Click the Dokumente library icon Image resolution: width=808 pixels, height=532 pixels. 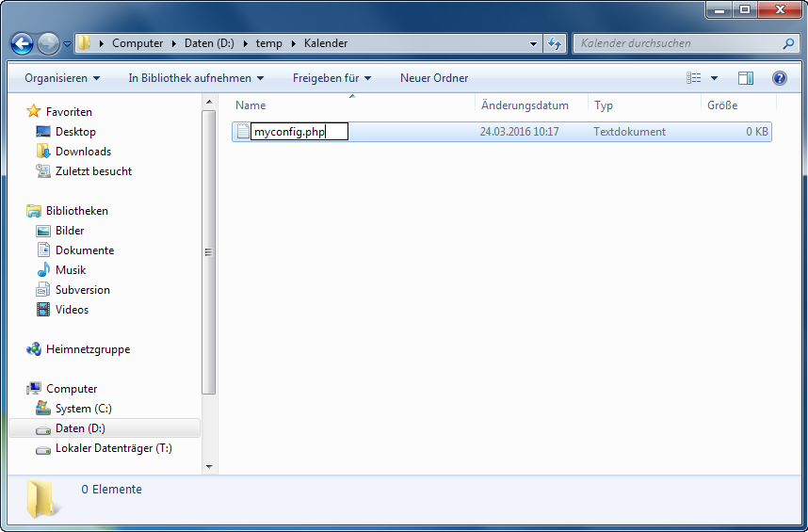tap(43, 250)
